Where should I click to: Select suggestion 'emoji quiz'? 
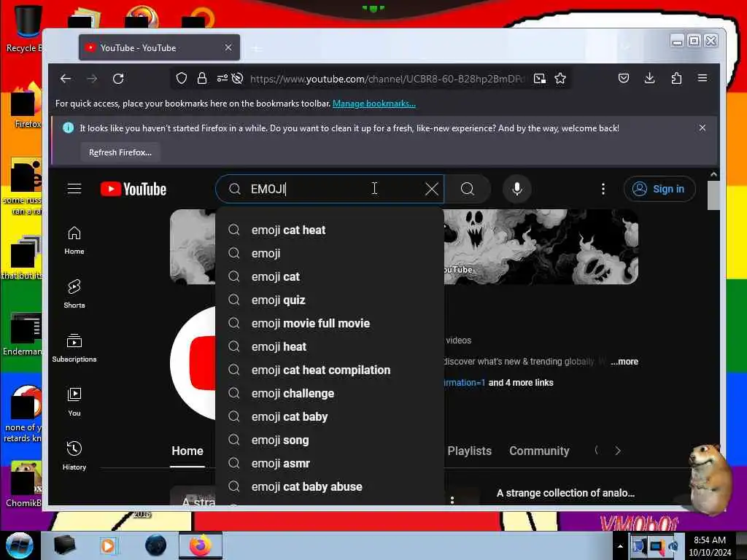pos(330,300)
